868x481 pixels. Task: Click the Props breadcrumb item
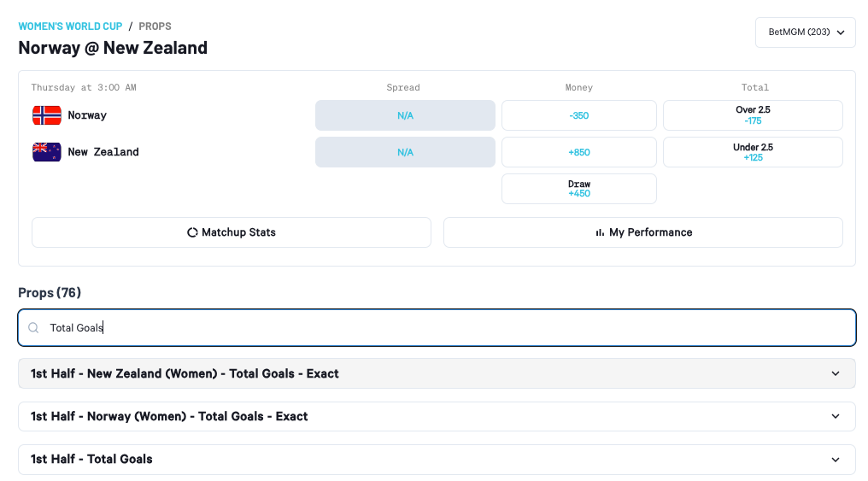[155, 26]
